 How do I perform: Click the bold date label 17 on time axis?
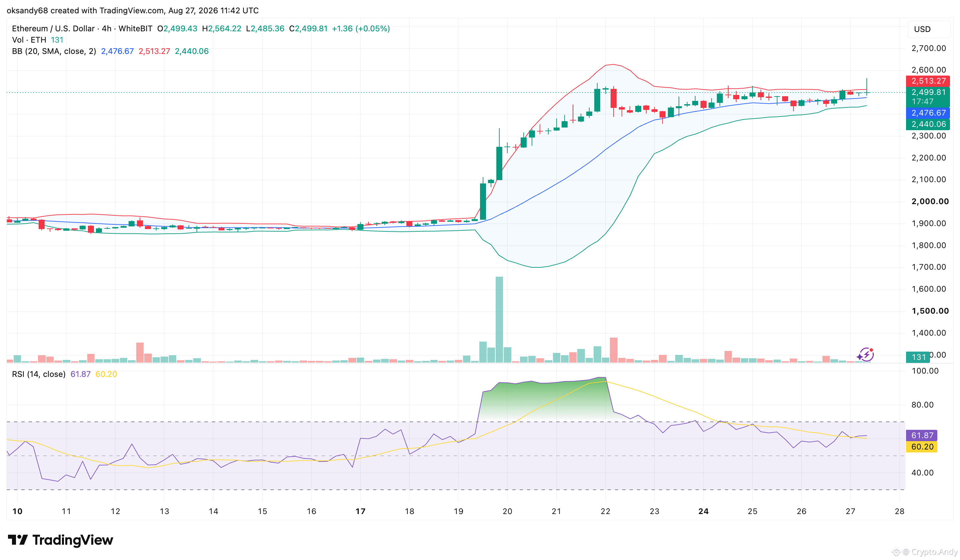[x=360, y=511]
